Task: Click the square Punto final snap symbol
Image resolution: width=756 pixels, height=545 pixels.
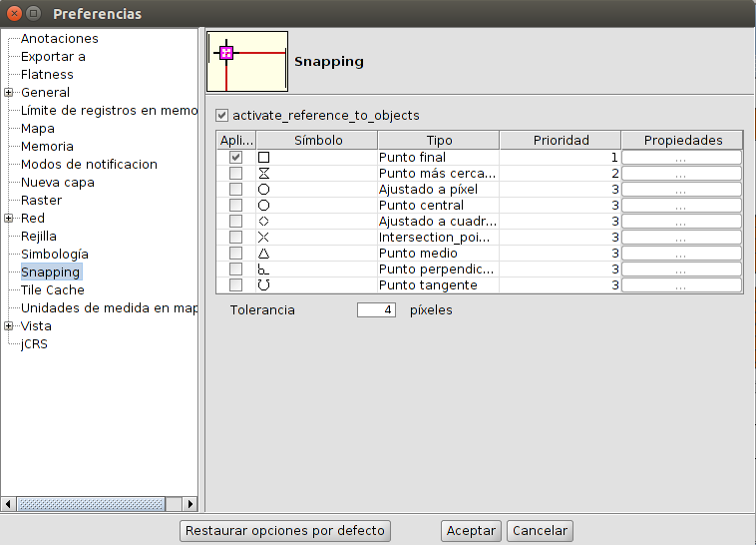Action: [x=264, y=158]
